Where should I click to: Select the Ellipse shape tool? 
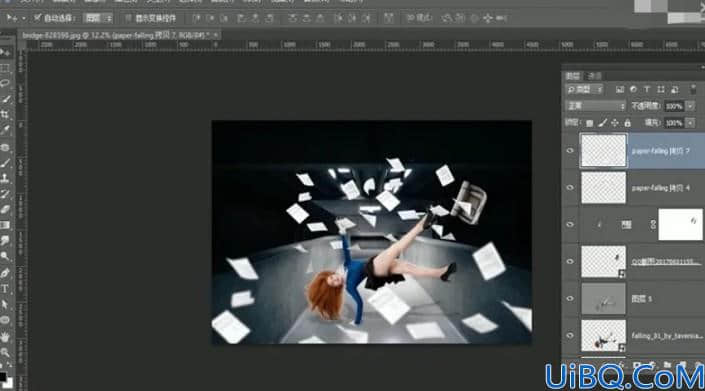pos(5,320)
